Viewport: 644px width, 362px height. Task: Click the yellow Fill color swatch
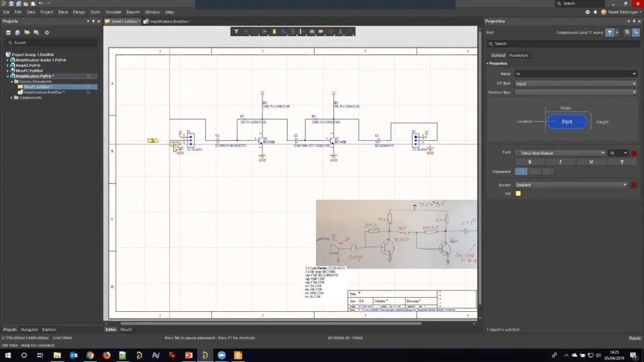click(x=519, y=193)
